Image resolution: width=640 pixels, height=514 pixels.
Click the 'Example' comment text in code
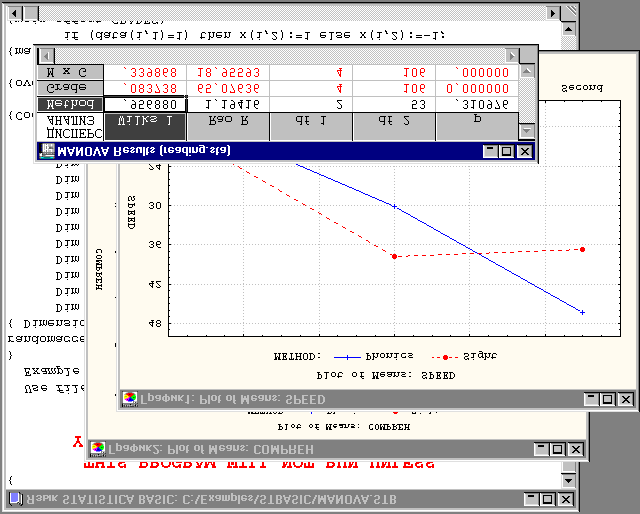pyautogui.click(x=51, y=372)
